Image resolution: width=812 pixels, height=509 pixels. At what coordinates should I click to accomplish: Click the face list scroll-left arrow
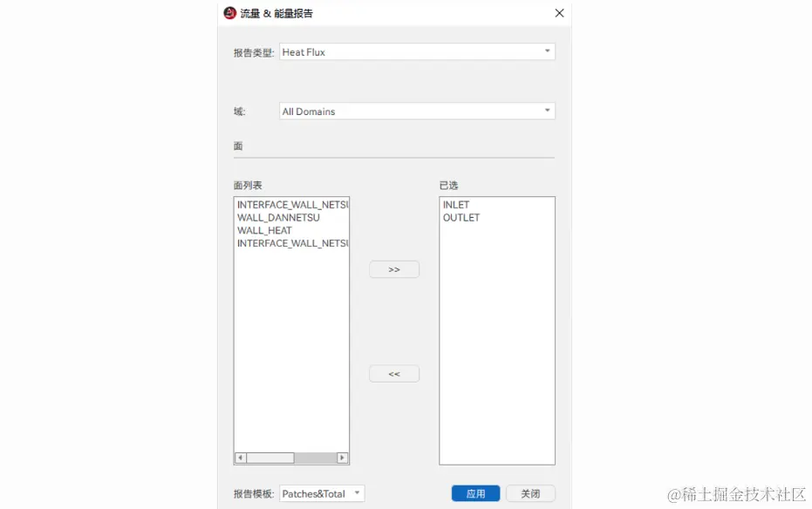(241, 458)
